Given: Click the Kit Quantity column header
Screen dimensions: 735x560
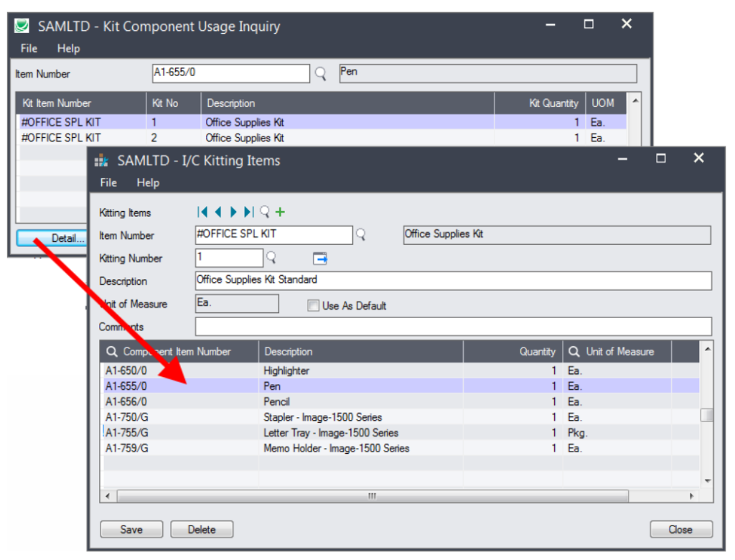Looking at the screenshot, I should pyautogui.click(x=540, y=103).
